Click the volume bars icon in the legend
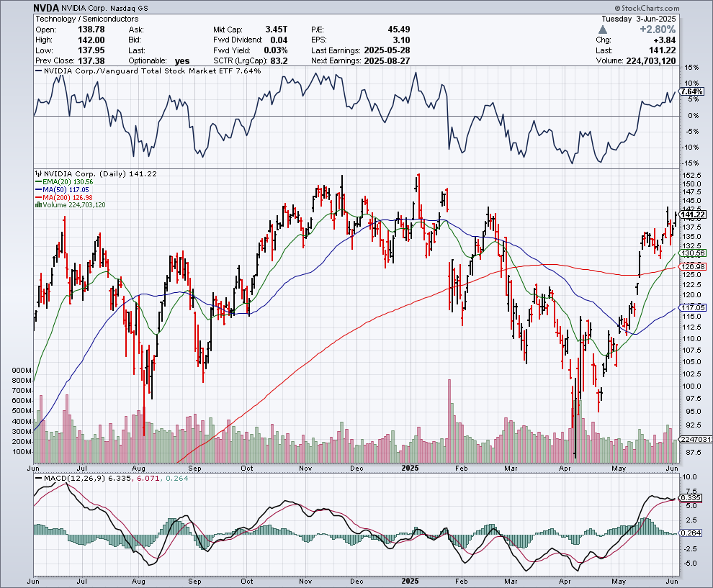This screenshot has height=588, width=713. [39, 205]
